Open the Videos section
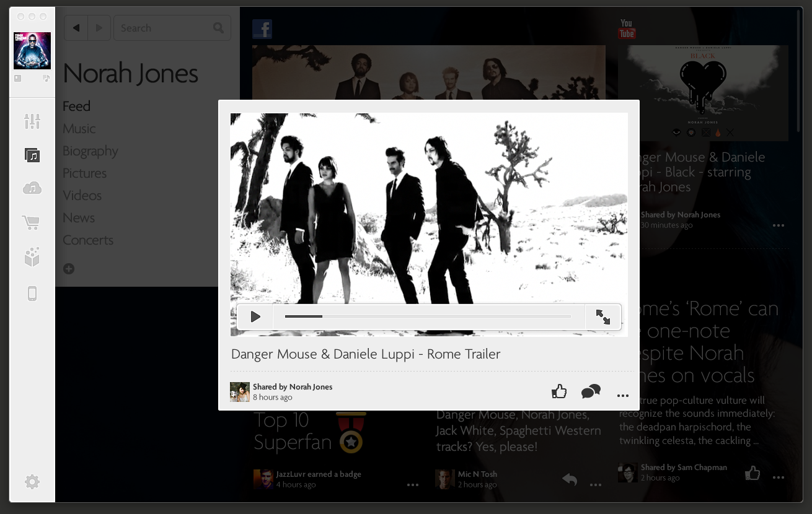 click(82, 195)
